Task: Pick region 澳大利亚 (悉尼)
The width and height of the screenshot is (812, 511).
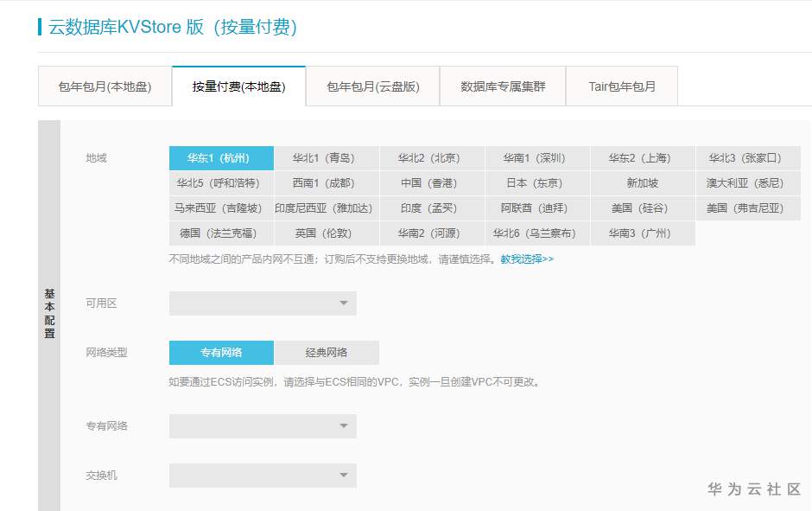Action: pyautogui.click(x=748, y=183)
